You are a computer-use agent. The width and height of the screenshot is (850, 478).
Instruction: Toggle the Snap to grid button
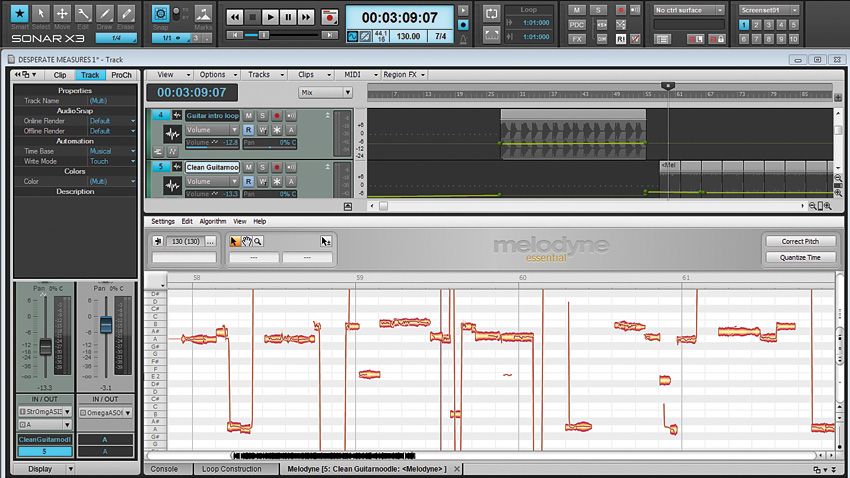pyautogui.click(x=160, y=14)
